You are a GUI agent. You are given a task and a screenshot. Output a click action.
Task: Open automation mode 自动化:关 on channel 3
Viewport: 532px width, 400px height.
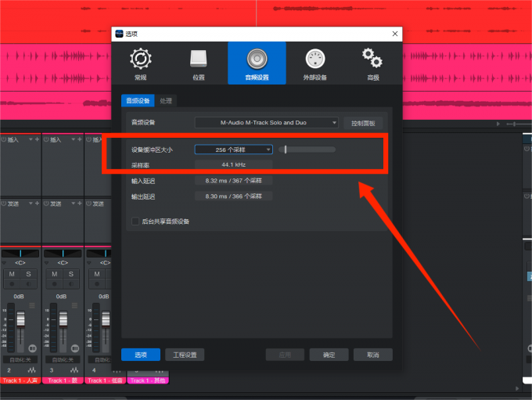[x=63, y=360]
